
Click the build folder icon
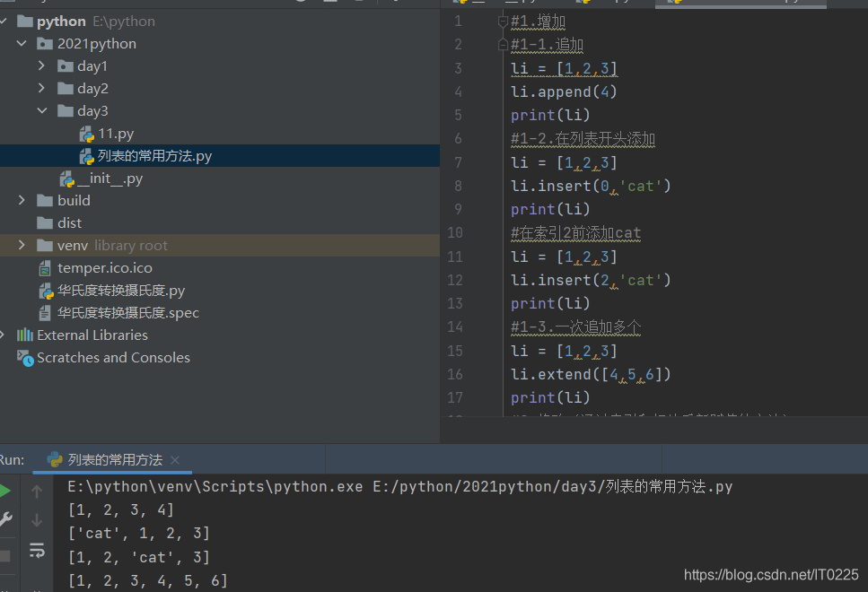click(x=45, y=200)
